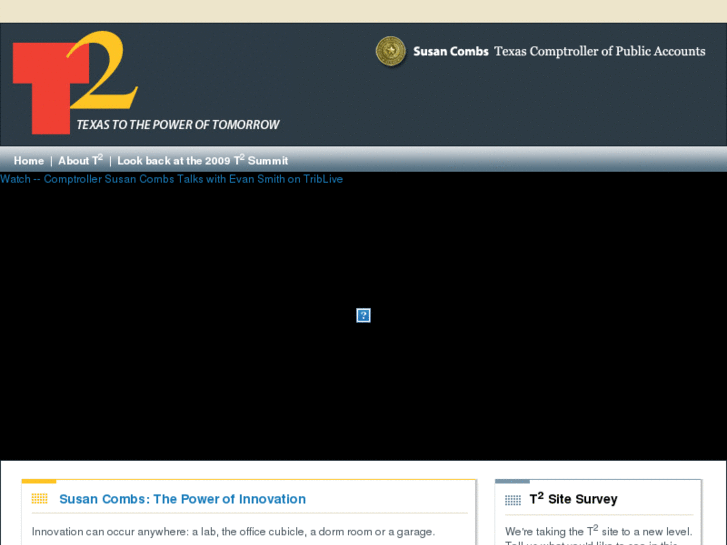Screen dimensions: 727x545
Task: Open the Watch Comptroller Susan Combs TribLive link
Action: coord(172,179)
